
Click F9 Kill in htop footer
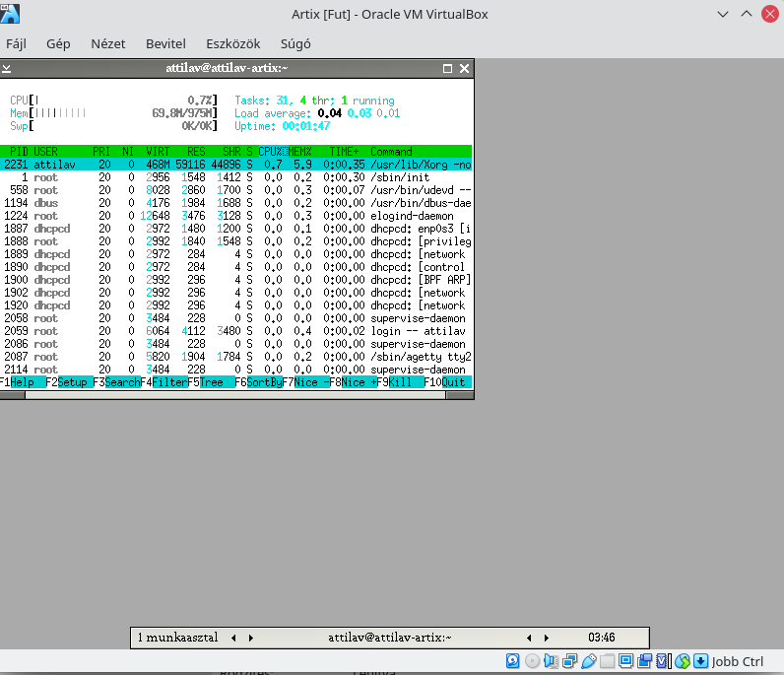pos(400,382)
